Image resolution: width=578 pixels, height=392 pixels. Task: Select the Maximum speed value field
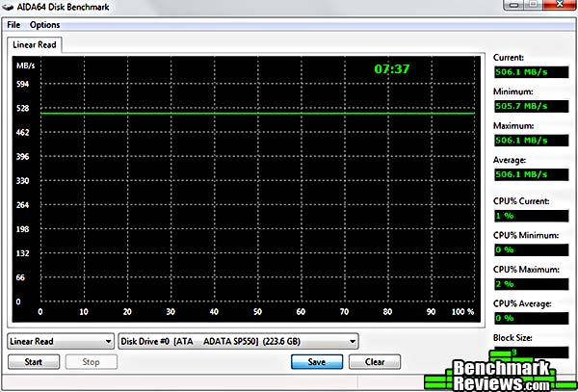pyautogui.click(x=529, y=140)
